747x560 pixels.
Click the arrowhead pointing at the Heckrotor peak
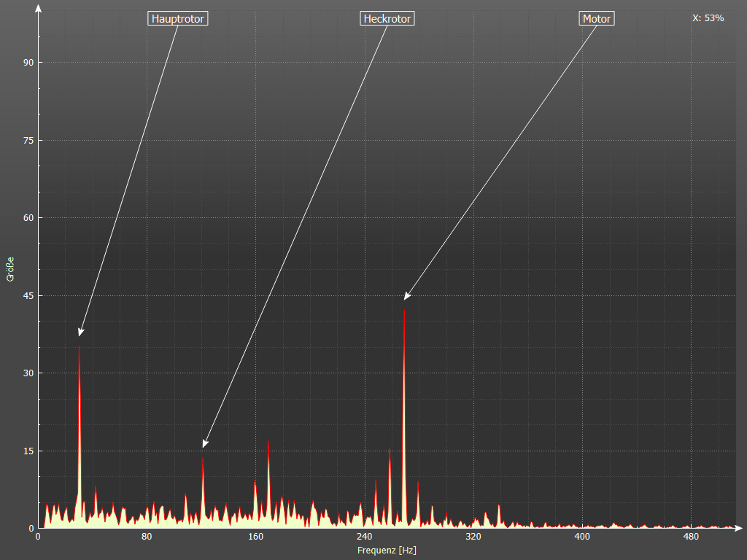[205, 444]
